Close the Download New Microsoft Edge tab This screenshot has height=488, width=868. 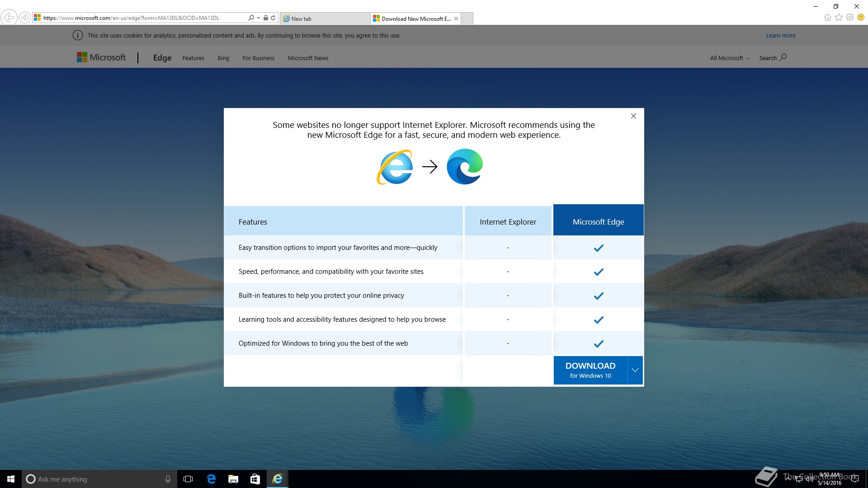pyautogui.click(x=456, y=19)
